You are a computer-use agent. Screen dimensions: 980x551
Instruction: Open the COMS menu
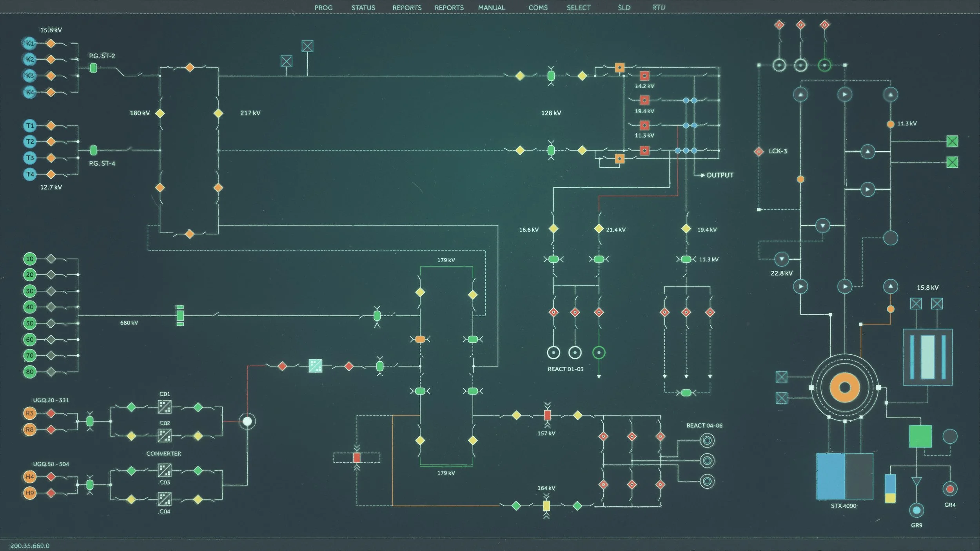click(538, 8)
